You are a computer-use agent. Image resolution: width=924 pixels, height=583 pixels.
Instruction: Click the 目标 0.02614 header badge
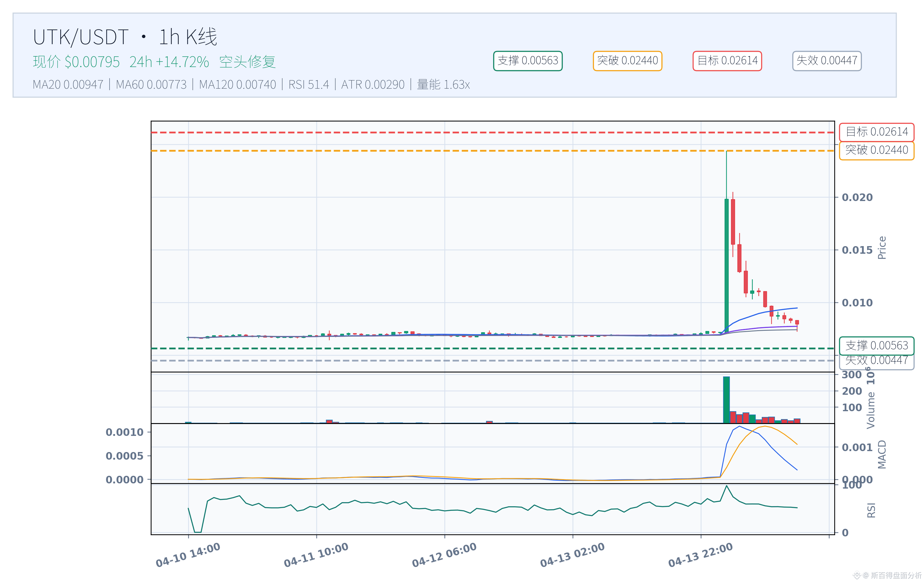727,61
